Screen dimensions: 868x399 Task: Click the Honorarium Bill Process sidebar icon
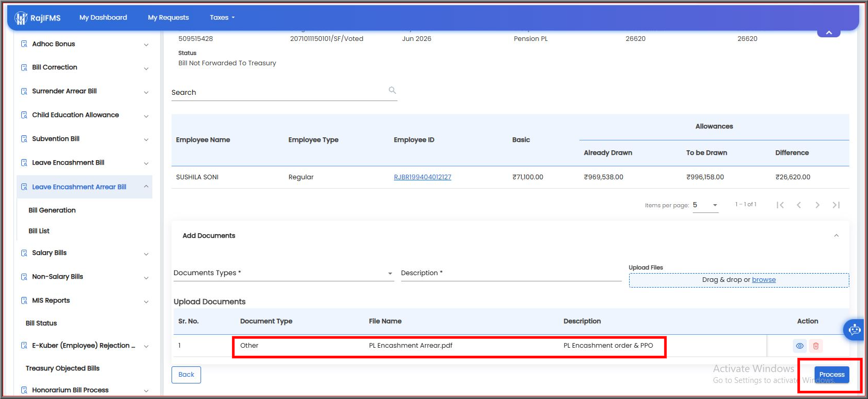click(x=24, y=390)
